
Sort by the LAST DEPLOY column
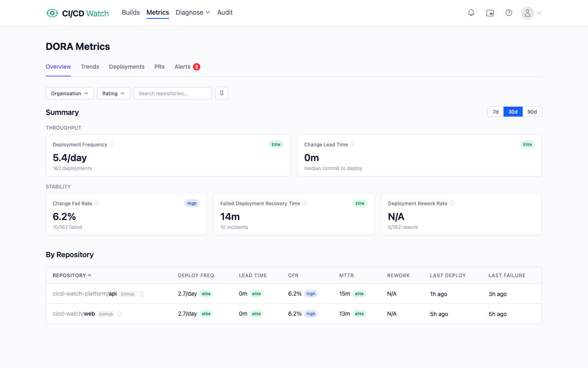pyautogui.click(x=448, y=275)
